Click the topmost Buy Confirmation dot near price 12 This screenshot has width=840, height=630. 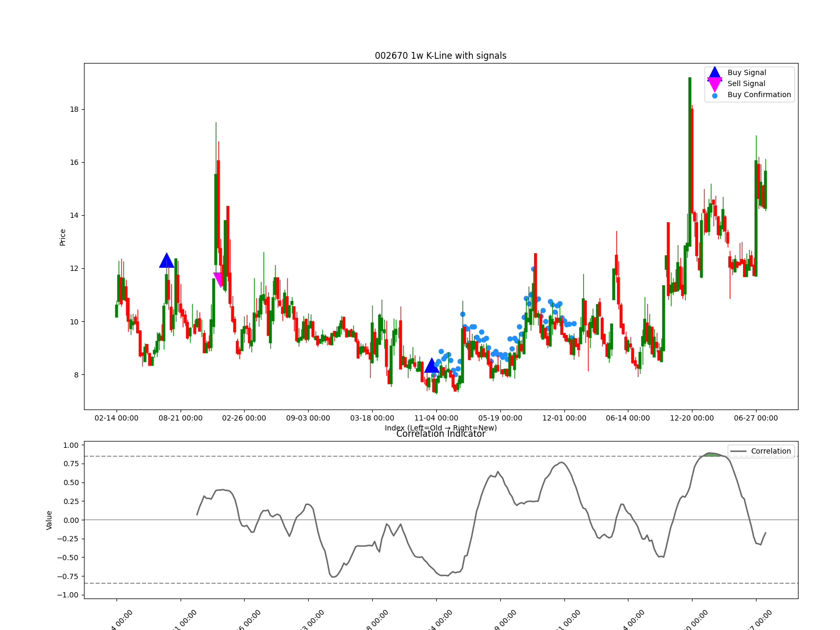click(x=533, y=269)
